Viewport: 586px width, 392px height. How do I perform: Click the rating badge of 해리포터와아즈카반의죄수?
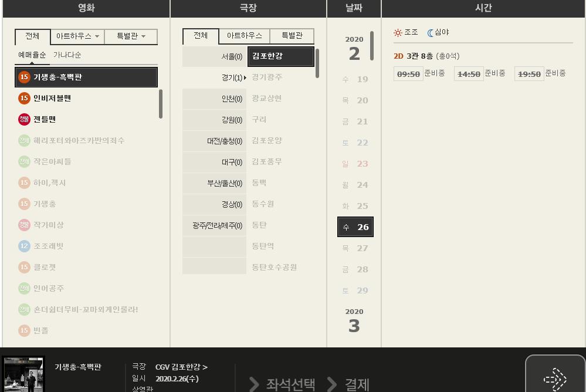[24, 140]
